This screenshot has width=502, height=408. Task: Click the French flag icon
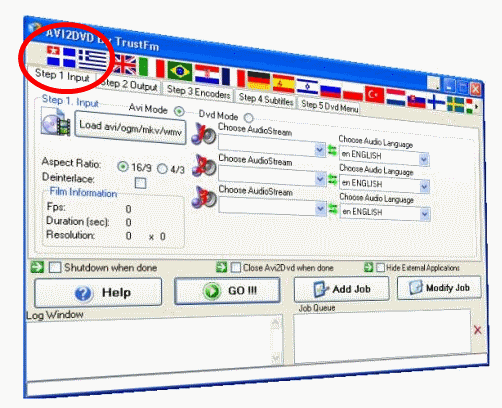[x=234, y=78]
